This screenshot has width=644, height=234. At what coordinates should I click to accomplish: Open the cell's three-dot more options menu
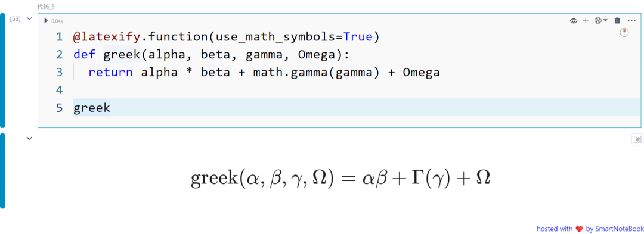pyautogui.click(x=631, y=20)
